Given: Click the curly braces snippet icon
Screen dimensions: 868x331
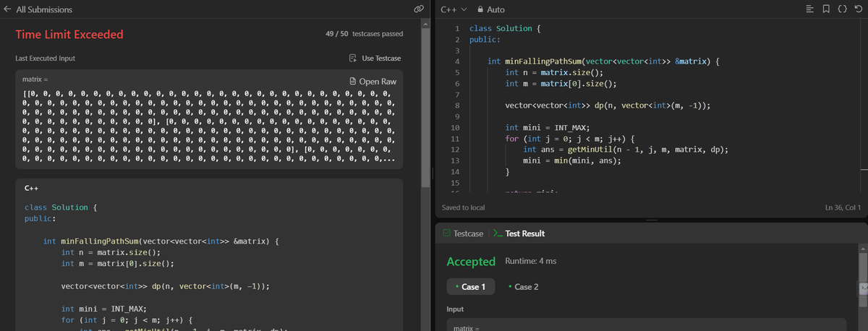Looking at the screenshot, I should click(x=842, y=9).
